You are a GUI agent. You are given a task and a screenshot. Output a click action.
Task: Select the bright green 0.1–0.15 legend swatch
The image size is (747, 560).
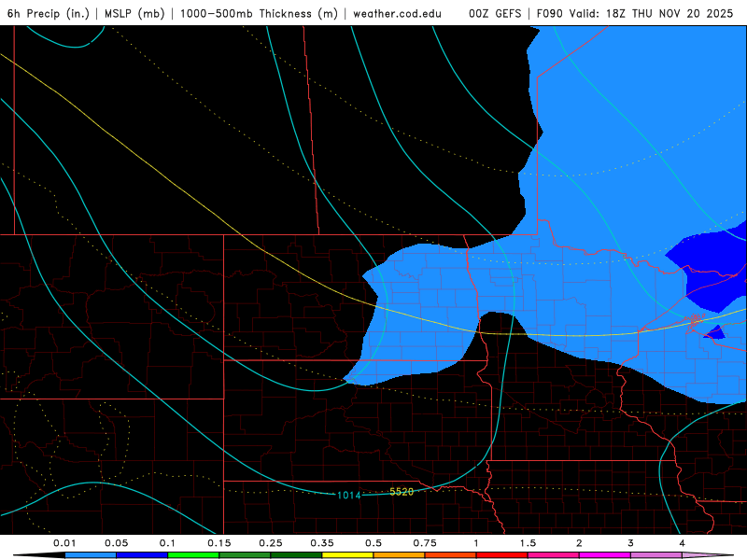tap(193, 555)
